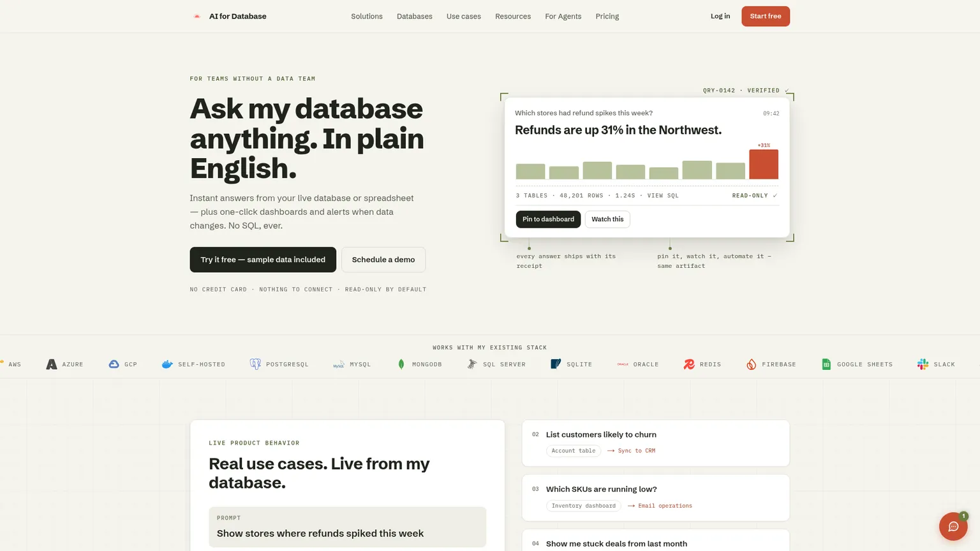Click the AI for Database brand name
This screenshot has width=980, height=551.
click(238, 17)
